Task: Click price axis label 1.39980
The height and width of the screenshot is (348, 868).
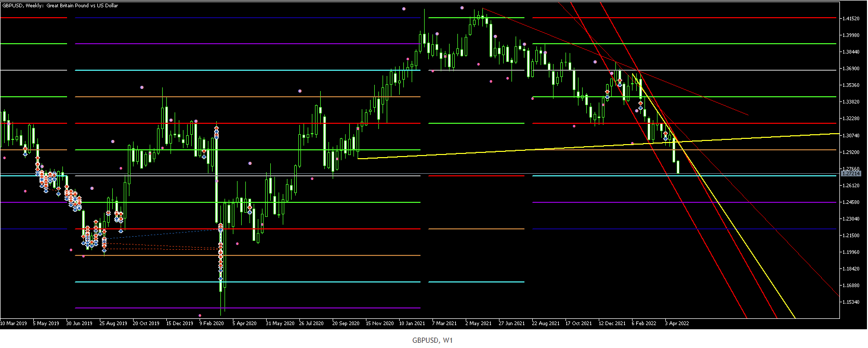Action: [x=850, y=35]
